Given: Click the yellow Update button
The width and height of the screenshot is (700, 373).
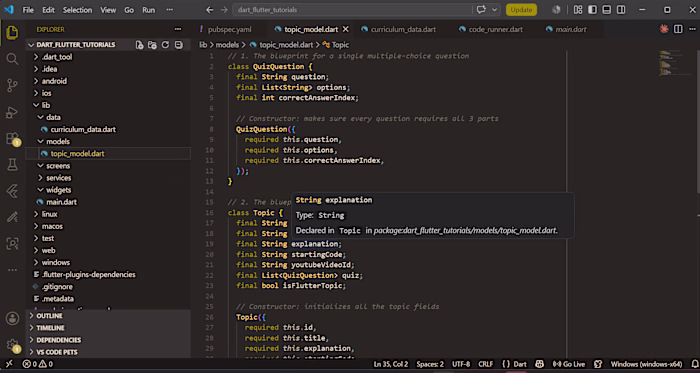Looking at the screenshot, I should (521, 10).
